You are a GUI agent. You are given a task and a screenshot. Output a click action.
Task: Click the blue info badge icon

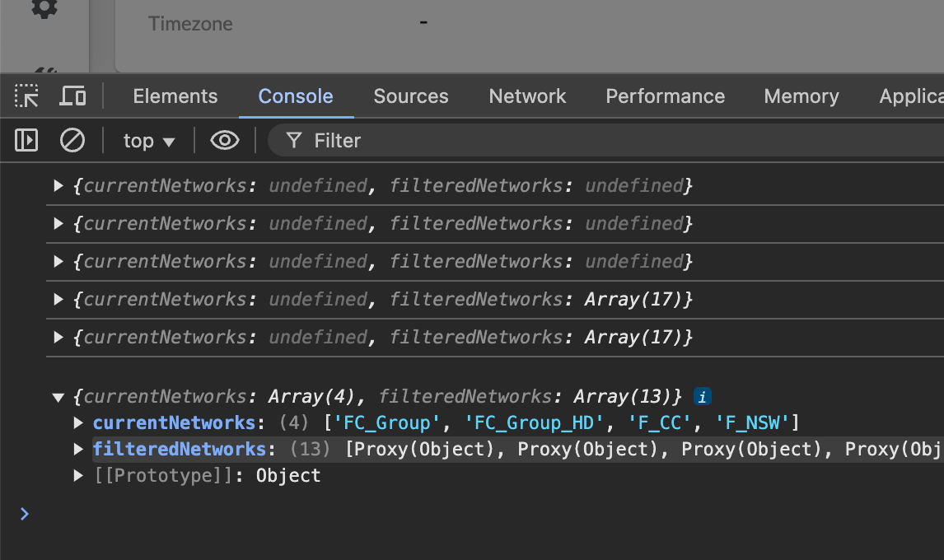pos(702,397)
